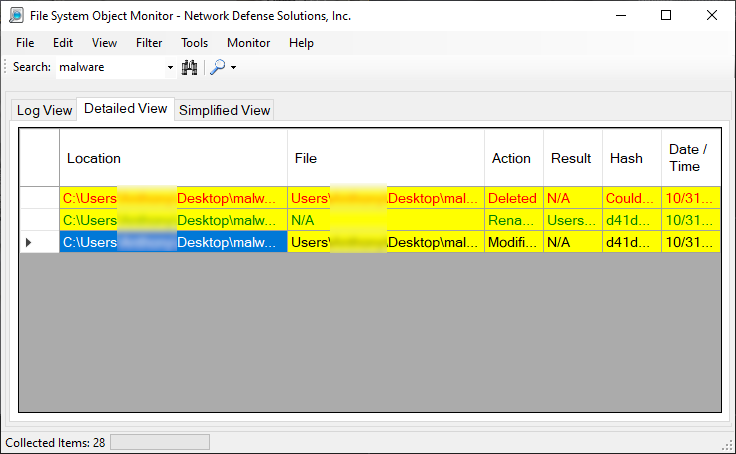Click the magnifying glass search icon

217,67
